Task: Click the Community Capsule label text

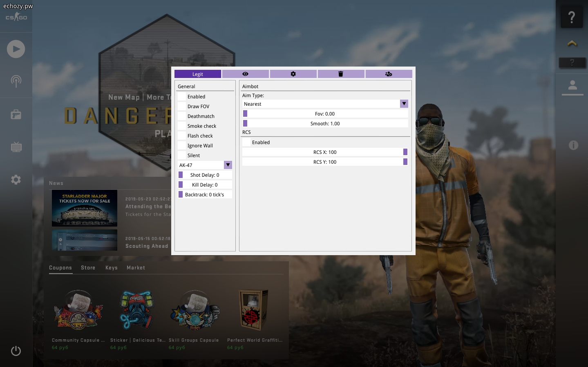Action: click(x=78, y=340)
